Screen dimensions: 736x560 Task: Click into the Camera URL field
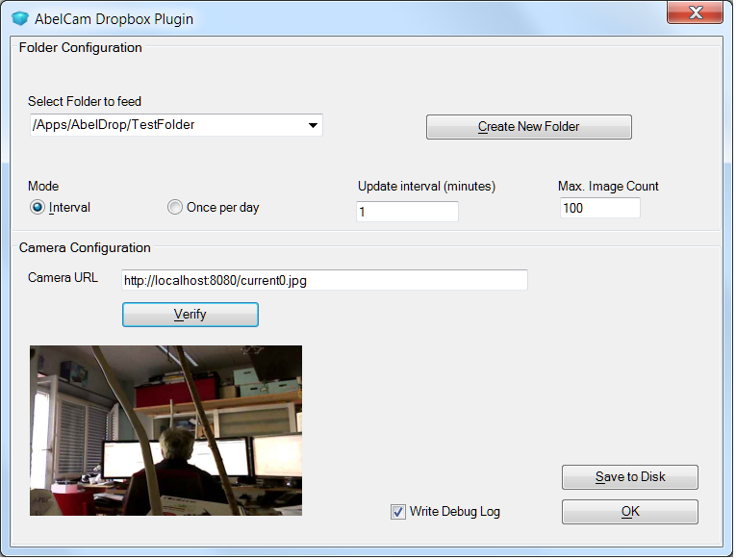coord(324,280)
